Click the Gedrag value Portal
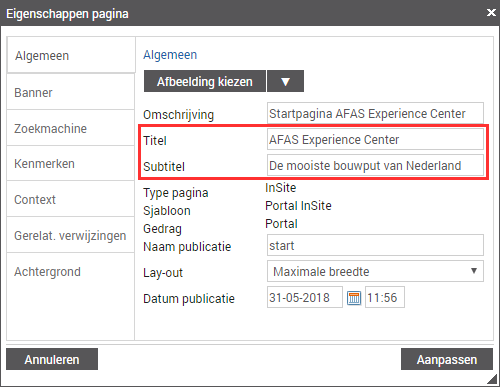This screenshot has height=387, width=500. point(281,224)
